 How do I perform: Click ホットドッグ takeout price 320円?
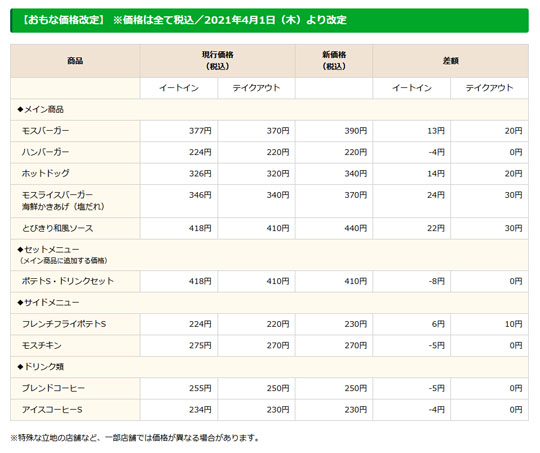pyautogui.click(x=278, y=174)
